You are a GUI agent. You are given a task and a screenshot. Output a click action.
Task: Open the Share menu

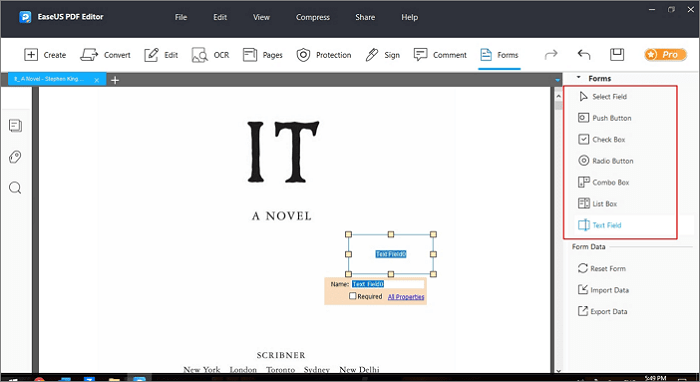pyautogui.click(x=365, y=17)
